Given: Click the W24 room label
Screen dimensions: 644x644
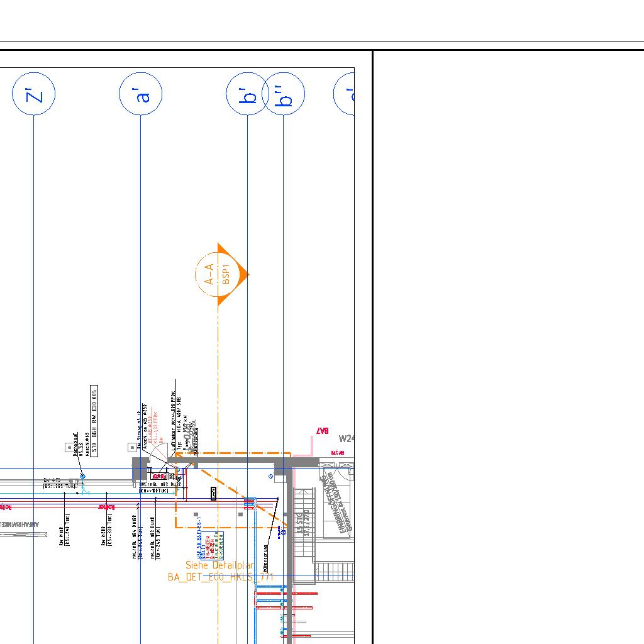Looking at the screenshot, I should point(347,439).
